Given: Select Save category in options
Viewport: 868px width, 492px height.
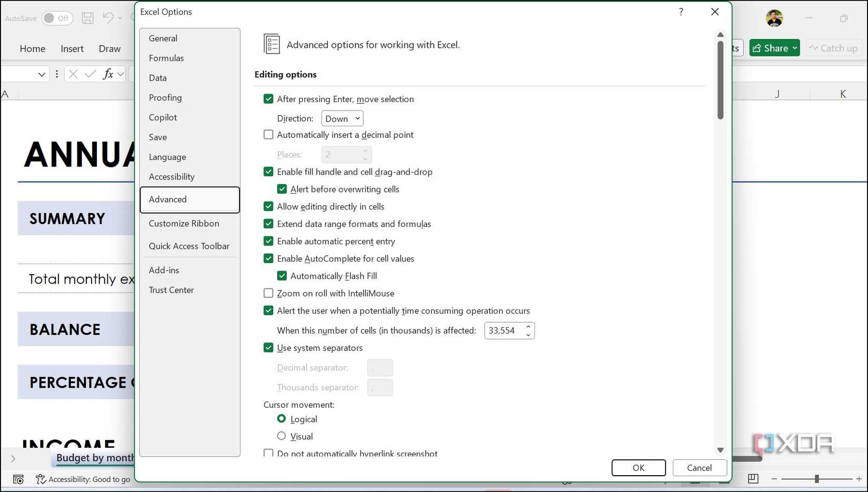Looking at the screenshot, I should [190, 137].
